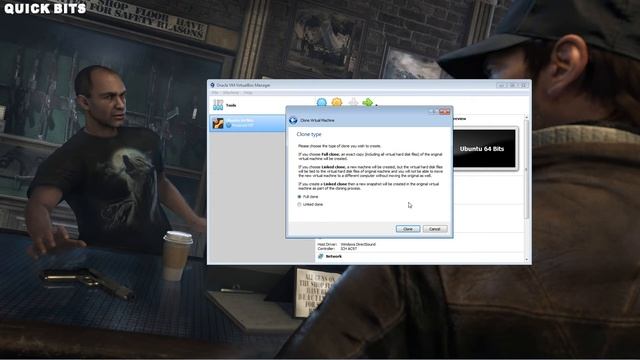Click the Ubuntu VM's OS icon in the list
Viewport: 640px width, 360px height.
click(218, 123)
